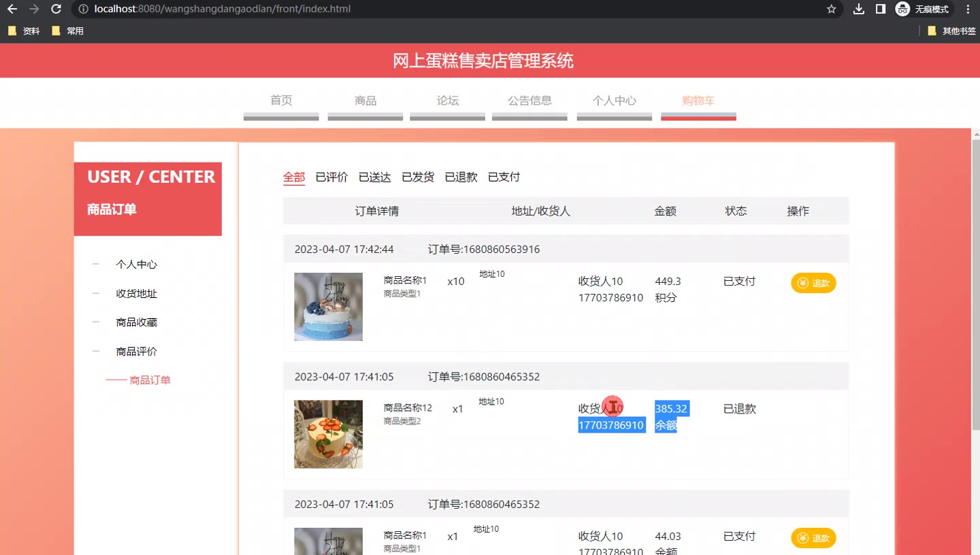Toggle the browser side panel icon
This screenshot has height=555, width=980.
coord(880,10)
